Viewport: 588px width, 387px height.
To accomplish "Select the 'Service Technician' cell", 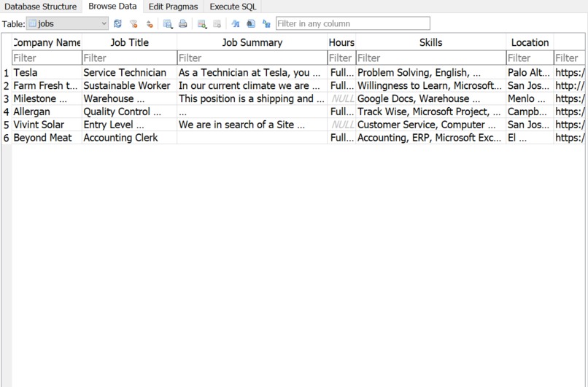I will click(129, 73).
